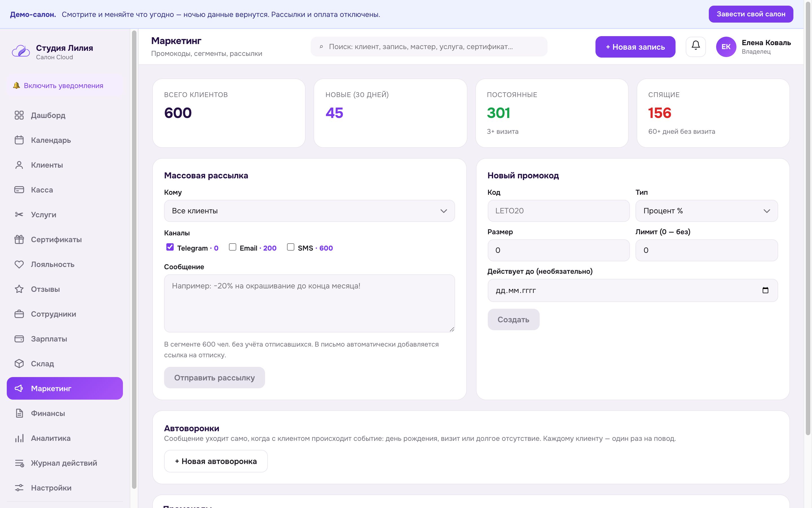
Task: Click the bell icon beside Включить уведомления
Action: pyautogui.click(x=16, y=86)
